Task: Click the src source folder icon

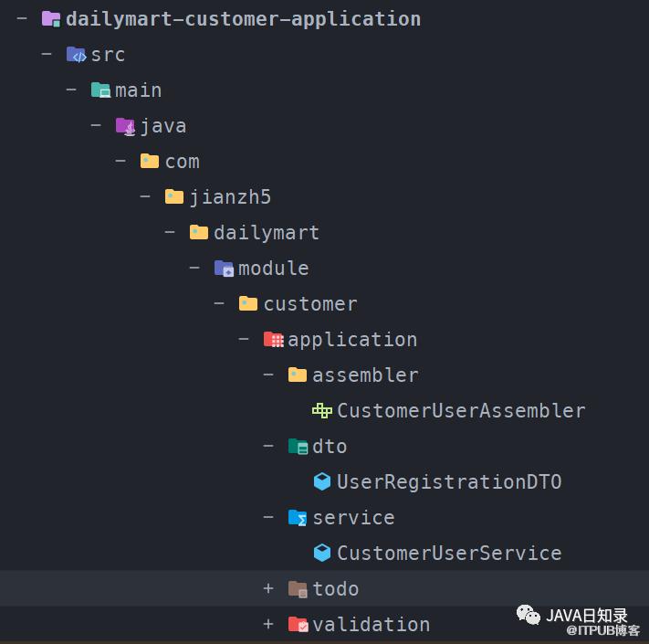Action: (x=76, y=54)
